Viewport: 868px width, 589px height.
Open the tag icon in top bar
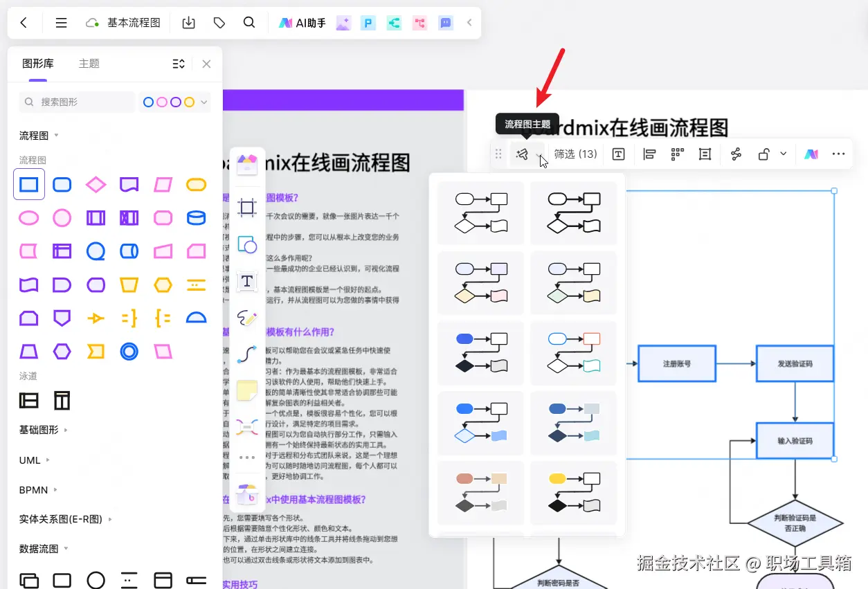219,23
